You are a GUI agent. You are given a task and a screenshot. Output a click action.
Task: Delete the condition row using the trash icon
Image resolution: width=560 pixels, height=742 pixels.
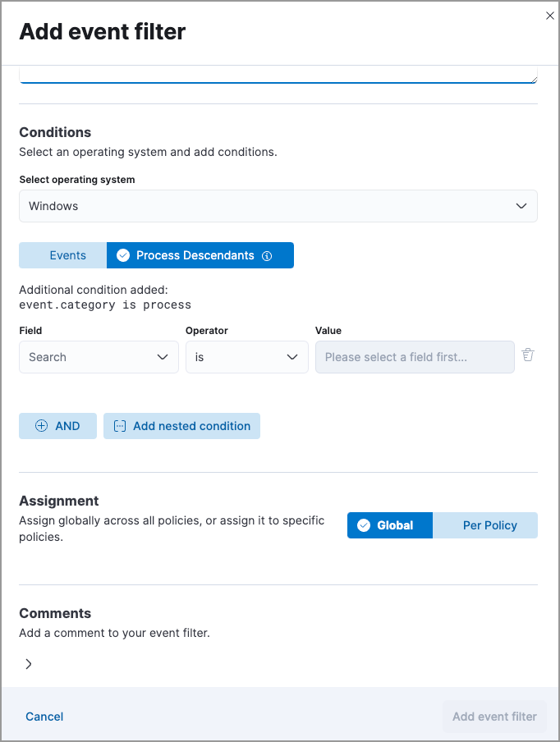point(528,354)
